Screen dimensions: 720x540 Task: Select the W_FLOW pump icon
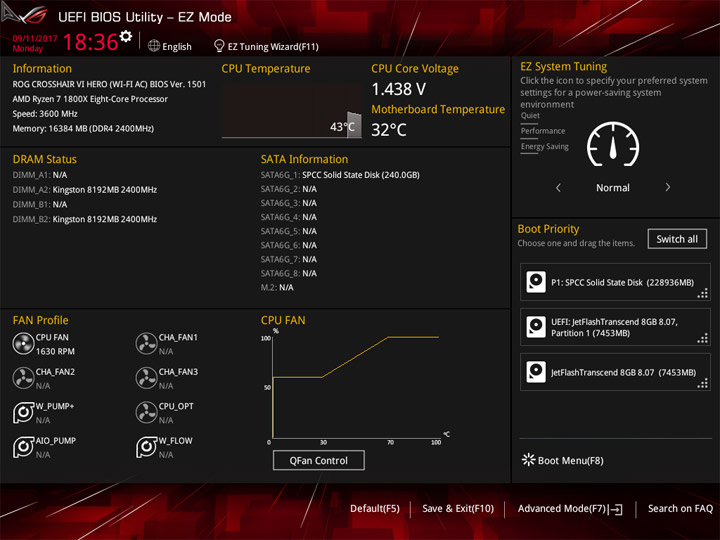pos(146,447)
